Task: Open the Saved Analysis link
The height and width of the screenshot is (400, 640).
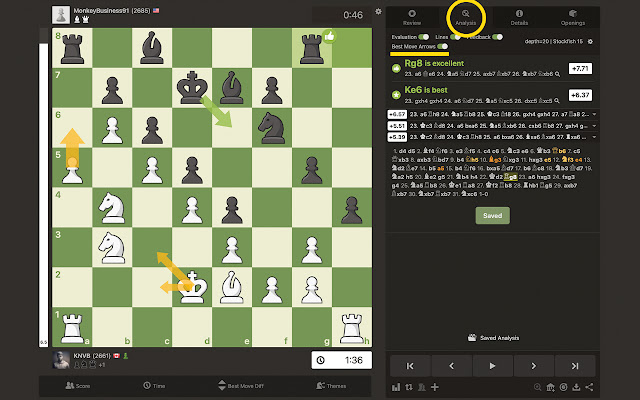Action: point(493,338)
